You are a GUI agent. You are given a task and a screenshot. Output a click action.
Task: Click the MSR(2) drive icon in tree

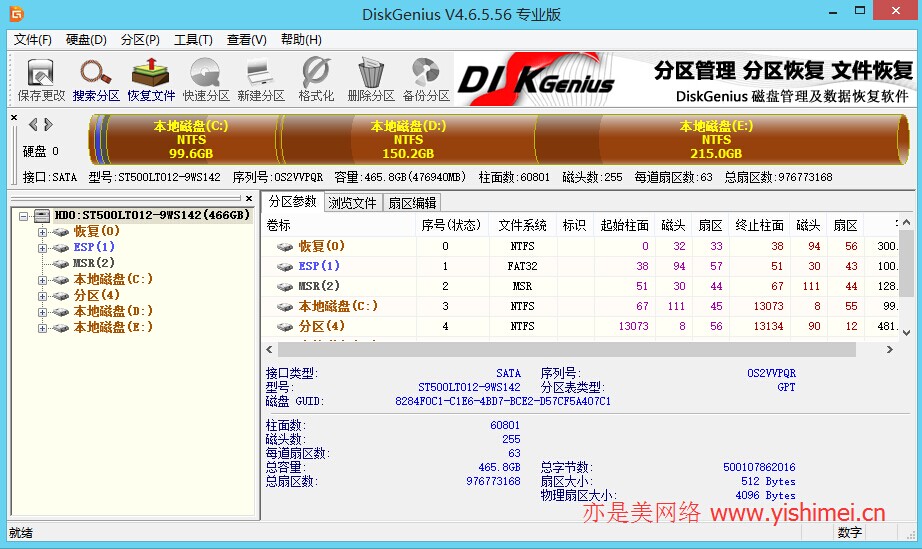pos(61,264)
